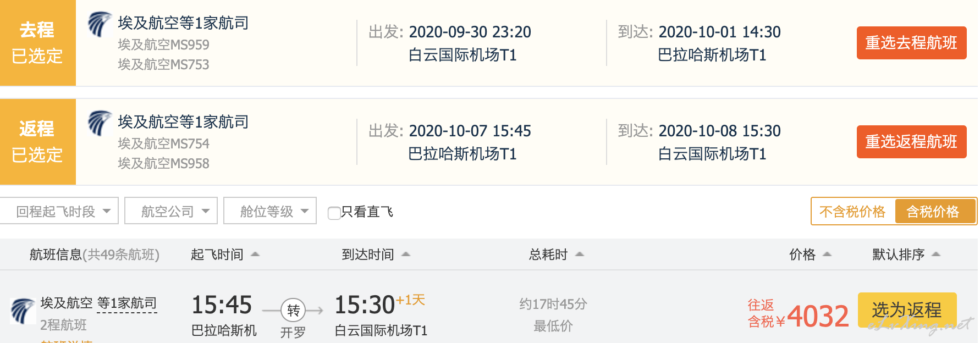The image size is (980, 343).
Task: Open 航空公司 filter dropdown
Action: (x=171, y=211)
